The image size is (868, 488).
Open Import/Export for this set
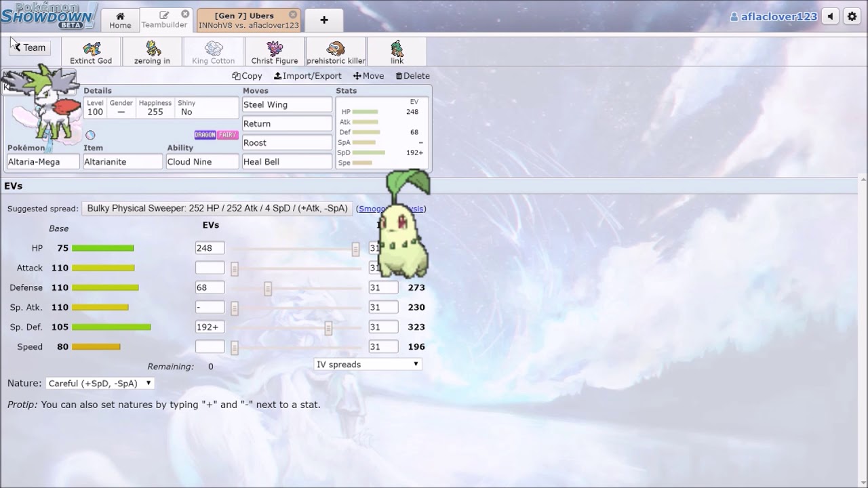[308, 76]
